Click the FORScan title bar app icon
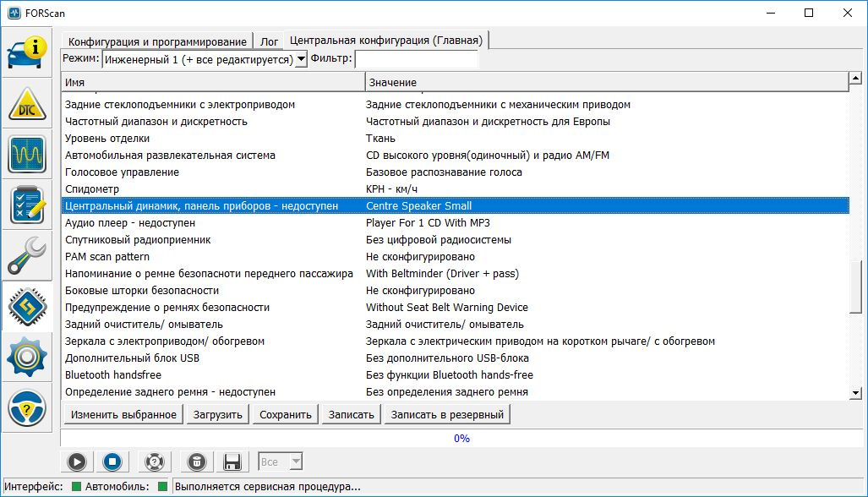The width and height of the screenshot is (868, 497). (14, 13)
